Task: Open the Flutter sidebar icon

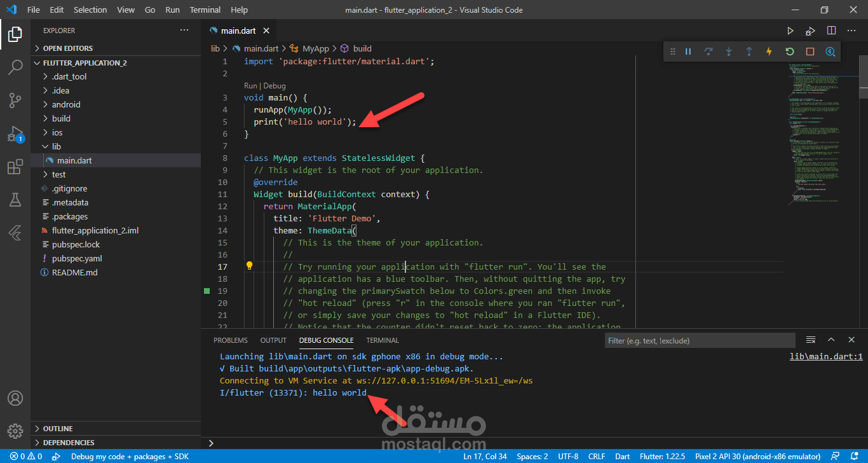Action: click(x=15, y=233)
